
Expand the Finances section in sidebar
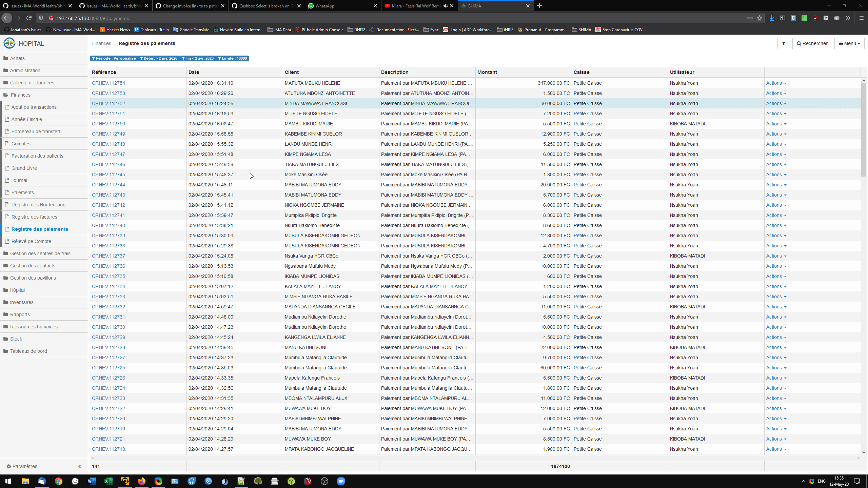point(21,95)
